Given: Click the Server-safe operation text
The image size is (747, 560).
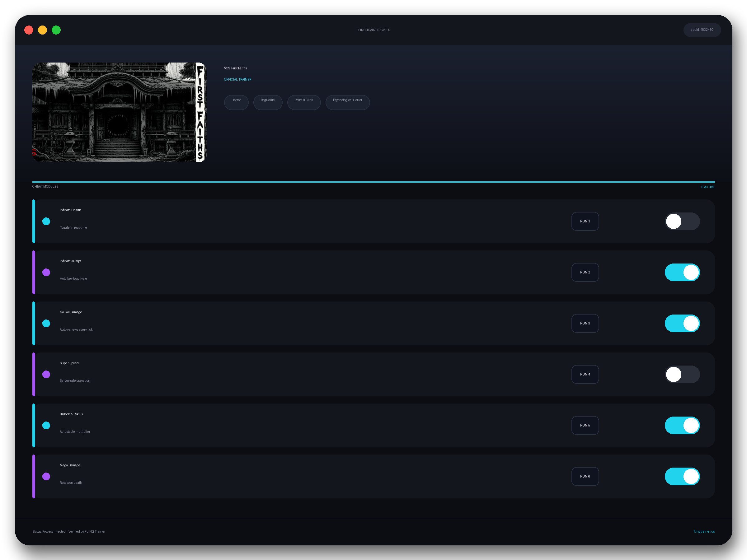Looking at the screenshot, I should tap(75, 380).
